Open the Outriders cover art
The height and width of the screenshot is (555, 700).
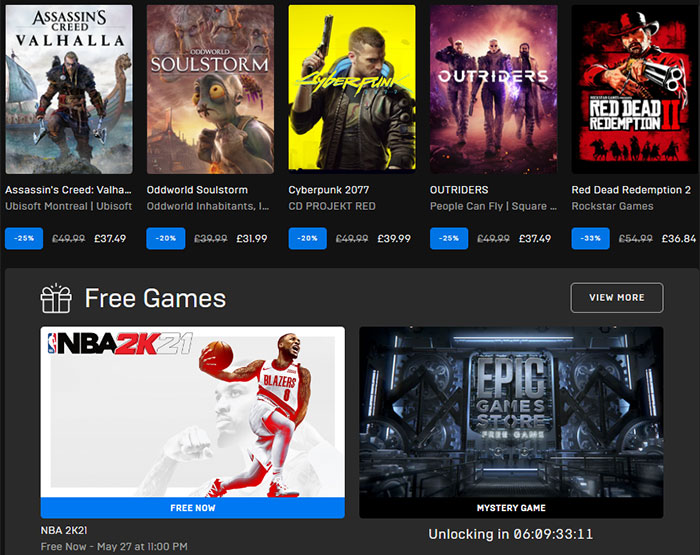point(493,89)
